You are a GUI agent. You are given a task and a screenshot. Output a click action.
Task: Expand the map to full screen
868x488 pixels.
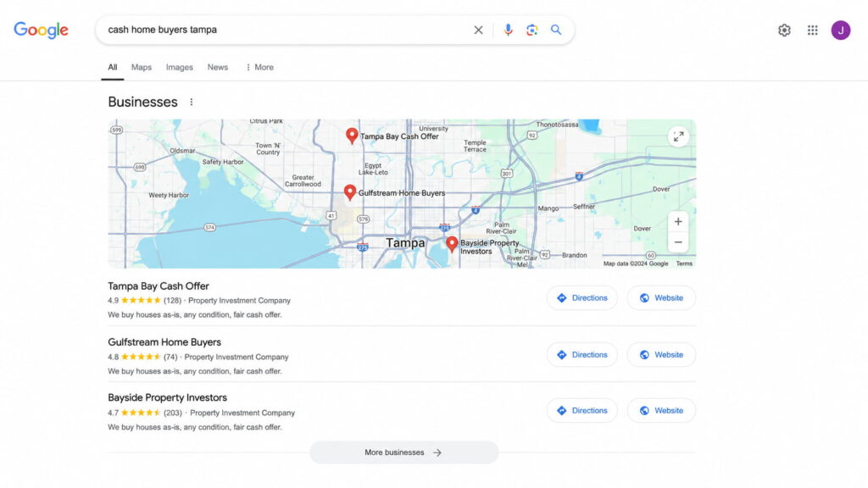[678, 136]
